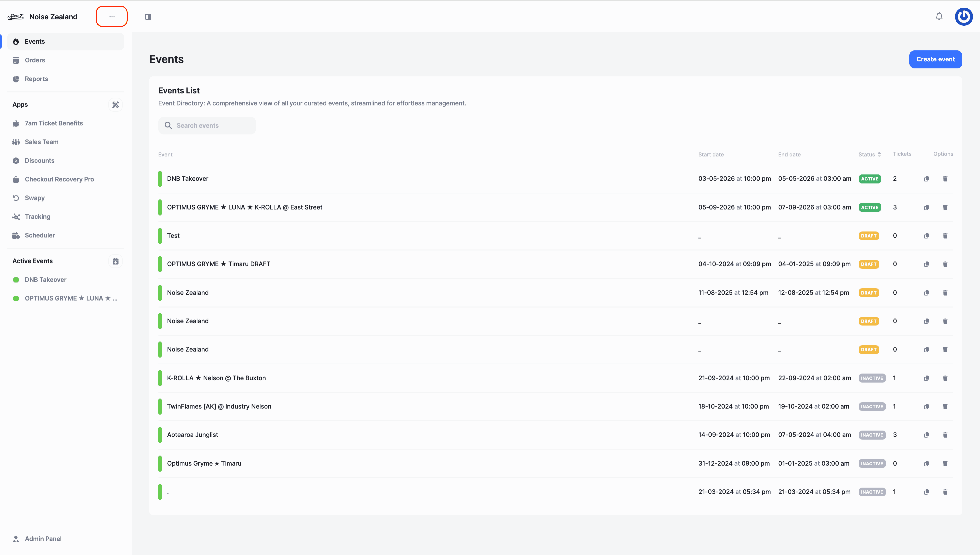Delete the Test event with its trash icon

click(x=945, y=235)
